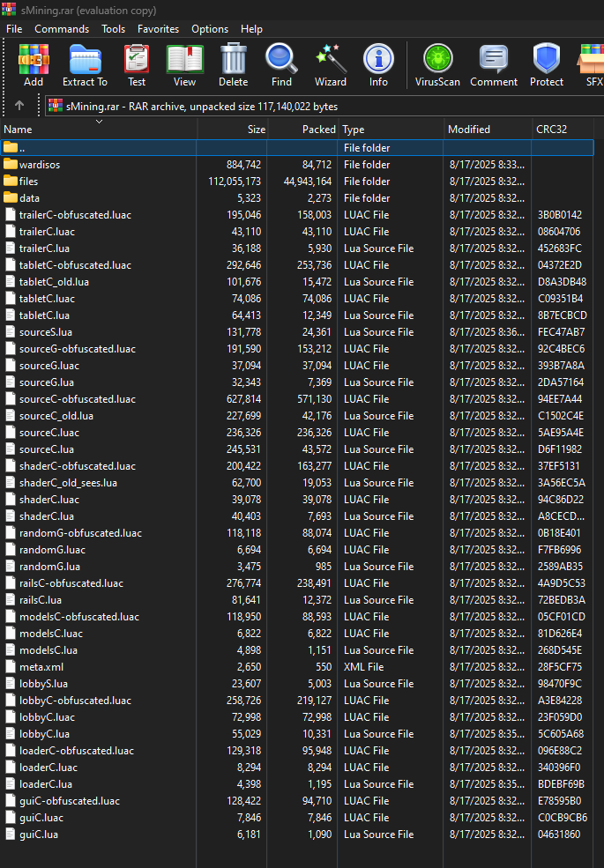The image size is (604, 868).
Task: Click packed value 571,130
Action: (308, 398)
